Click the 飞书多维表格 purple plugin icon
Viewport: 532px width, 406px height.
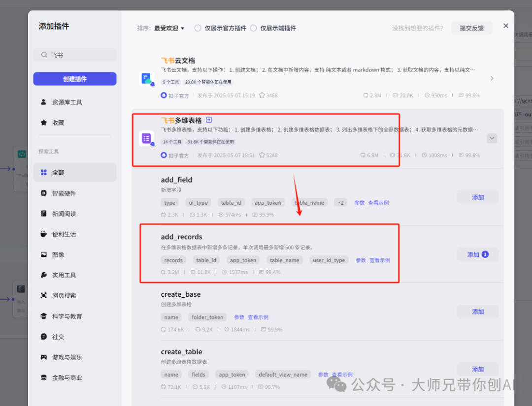click(147, 139)
